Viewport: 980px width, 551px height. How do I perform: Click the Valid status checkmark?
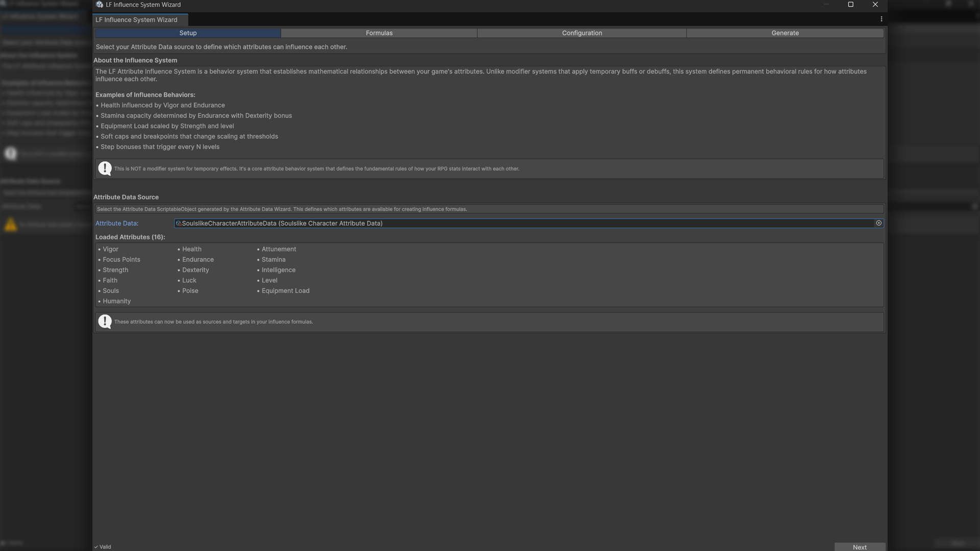[95, 546]
